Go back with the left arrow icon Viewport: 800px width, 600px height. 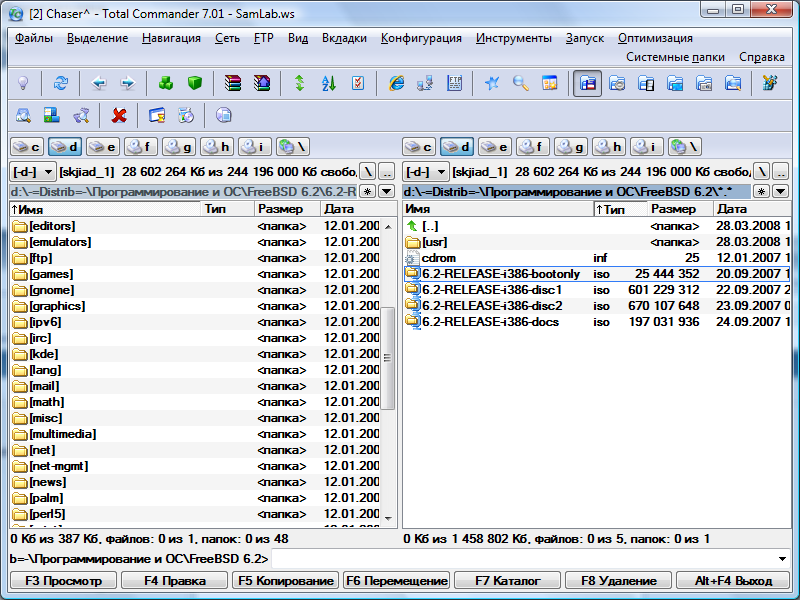pyautogui.click(x=98, y=83)
